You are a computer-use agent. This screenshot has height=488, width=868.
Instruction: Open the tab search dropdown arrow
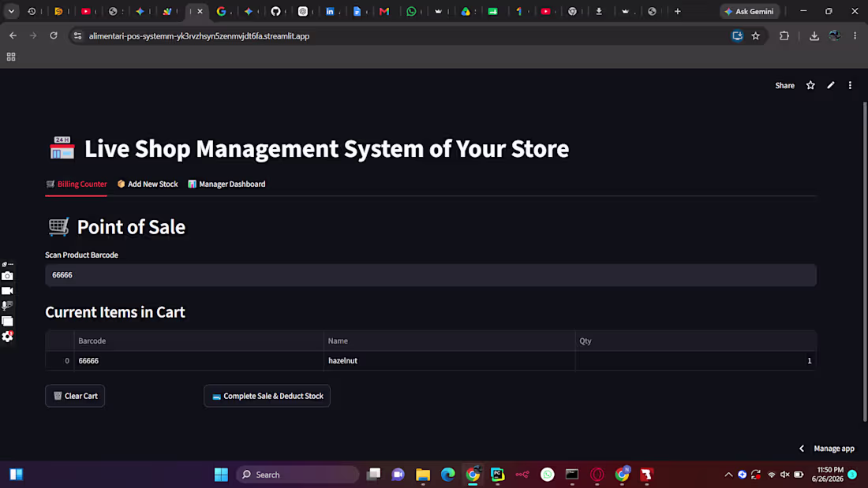(11, 11)
